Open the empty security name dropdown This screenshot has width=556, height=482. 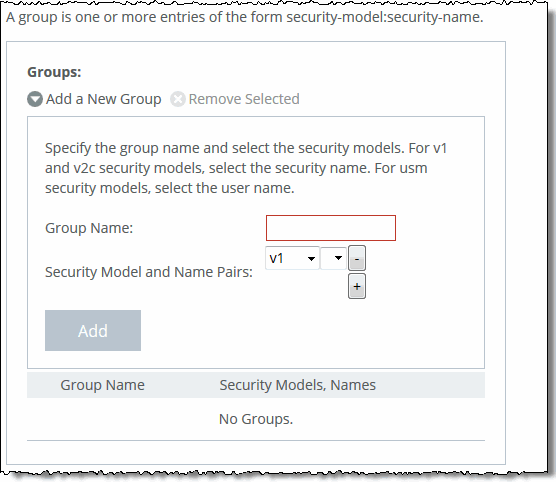pos(333,258)
